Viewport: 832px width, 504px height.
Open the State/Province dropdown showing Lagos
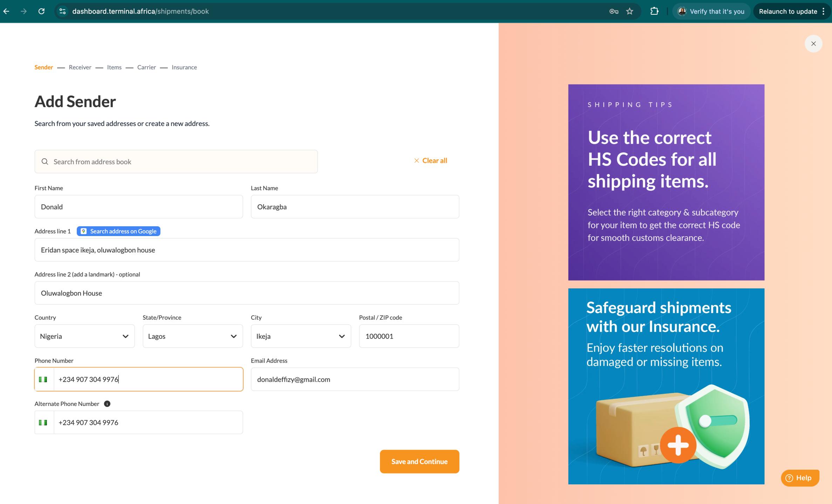192,336
